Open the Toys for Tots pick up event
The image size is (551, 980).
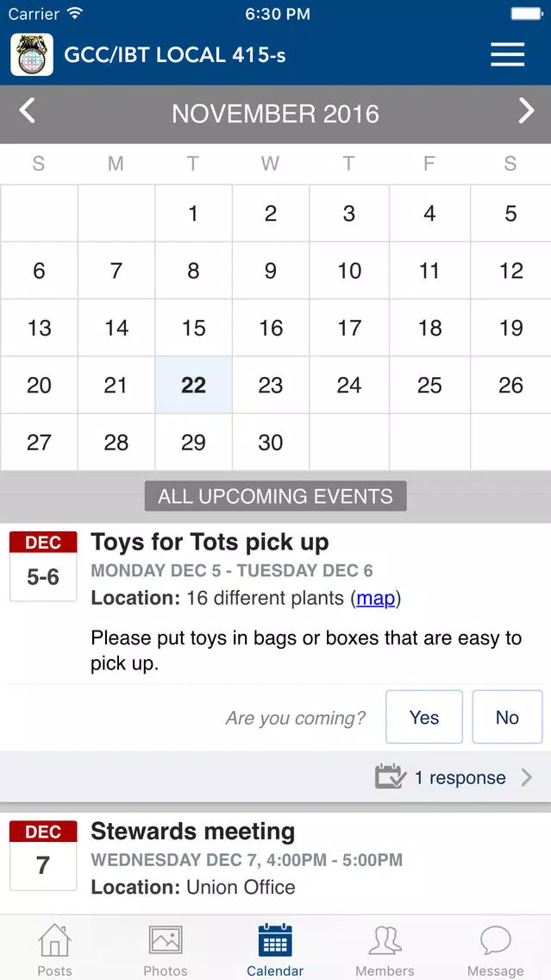coord(210,543)
